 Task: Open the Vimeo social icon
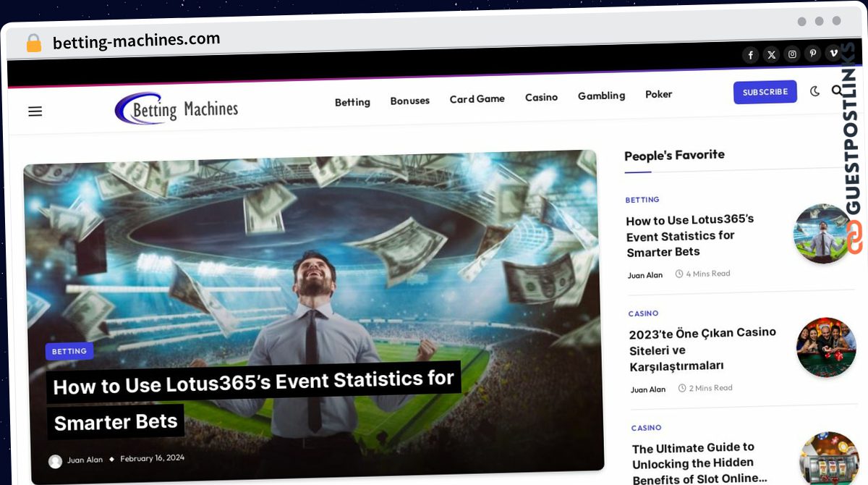click(833, 53)
